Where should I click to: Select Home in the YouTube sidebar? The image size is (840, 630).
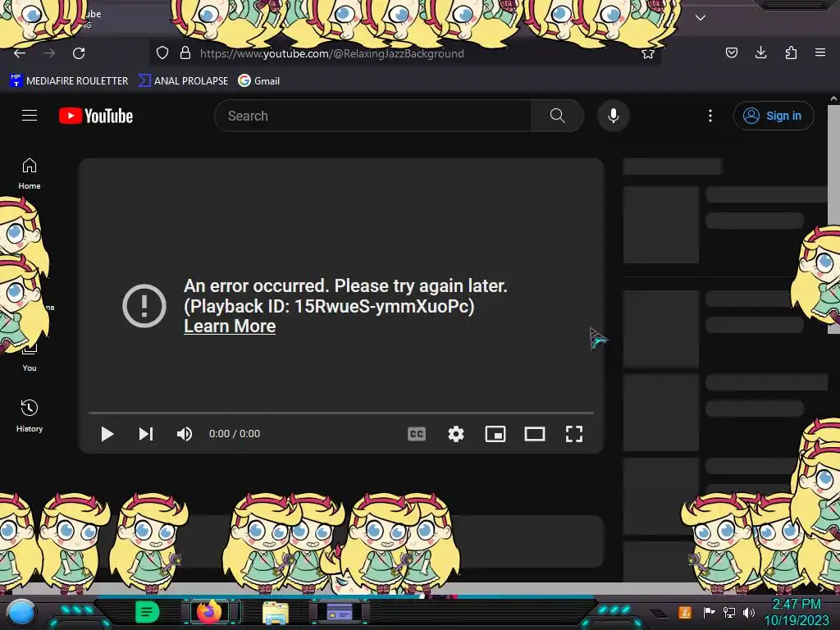pos(30,174)
